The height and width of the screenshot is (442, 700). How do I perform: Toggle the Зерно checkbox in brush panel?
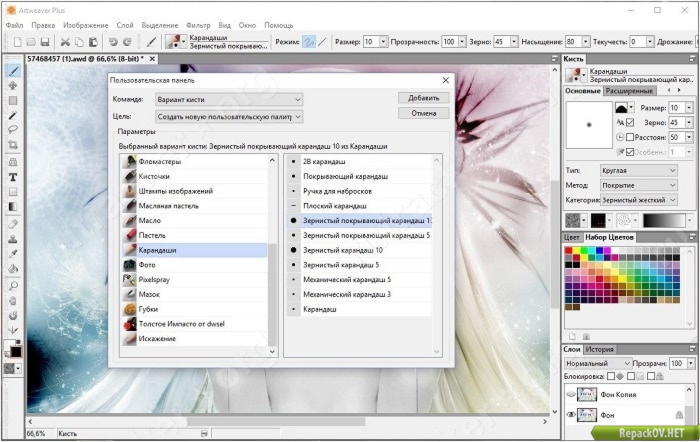[630, 122]
